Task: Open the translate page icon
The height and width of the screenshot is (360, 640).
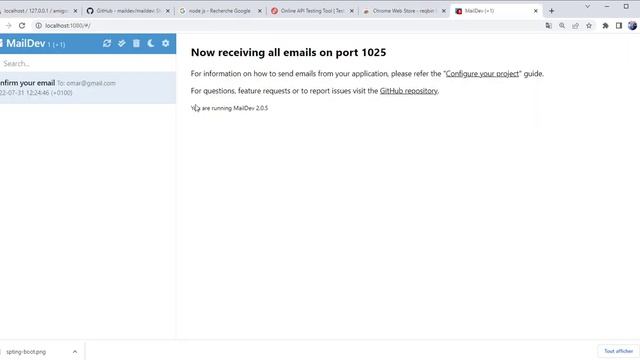Action: (549, 26)
